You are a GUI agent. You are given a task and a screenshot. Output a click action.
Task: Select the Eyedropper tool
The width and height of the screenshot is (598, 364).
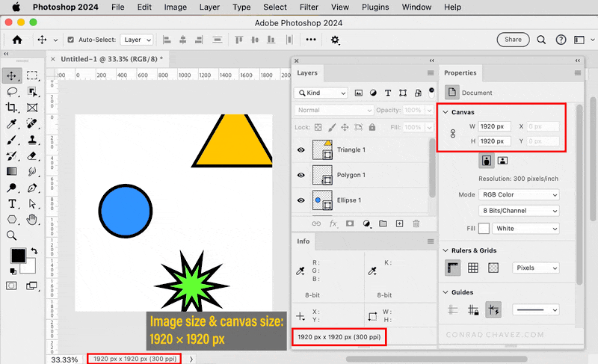(11, 124)
